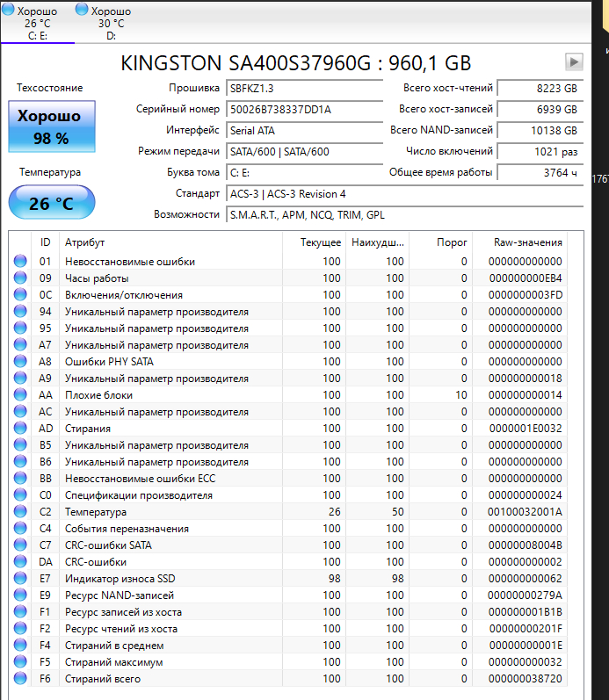This screenshot has width=609, height=700.
Task: Click the 26 °C temperature indicator
Action: [x=52, y=203]
